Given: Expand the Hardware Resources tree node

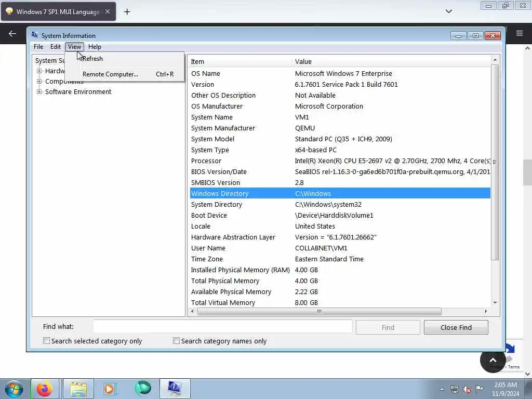Looking at the screenshot, I should coord(39,71).
